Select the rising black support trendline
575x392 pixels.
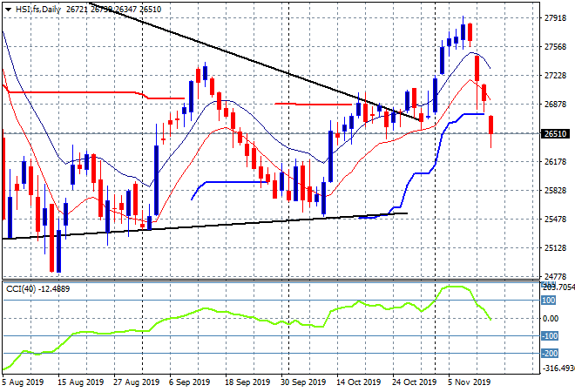pyautogui.click(x=205, y=226)
